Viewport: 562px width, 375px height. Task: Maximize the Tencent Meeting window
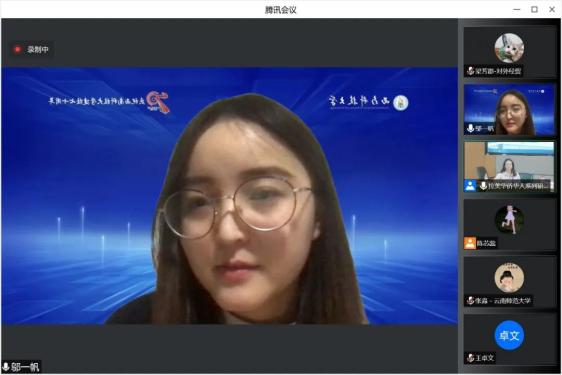click(x=534, y=9)
